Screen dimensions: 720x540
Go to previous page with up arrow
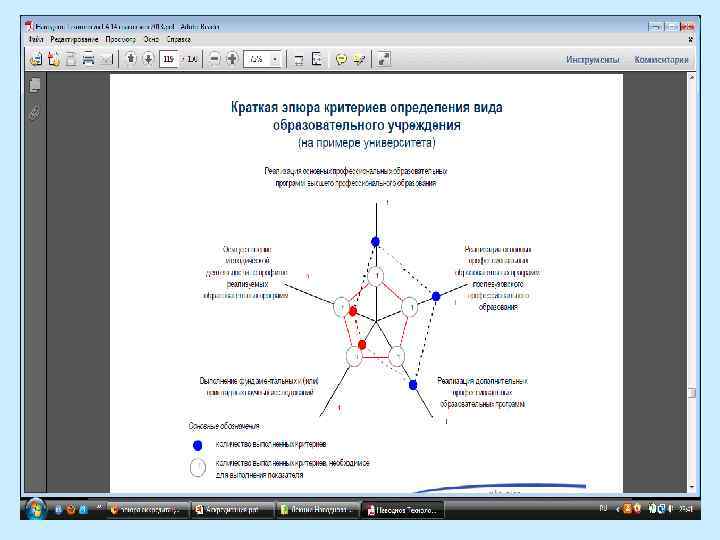[131, 59]
